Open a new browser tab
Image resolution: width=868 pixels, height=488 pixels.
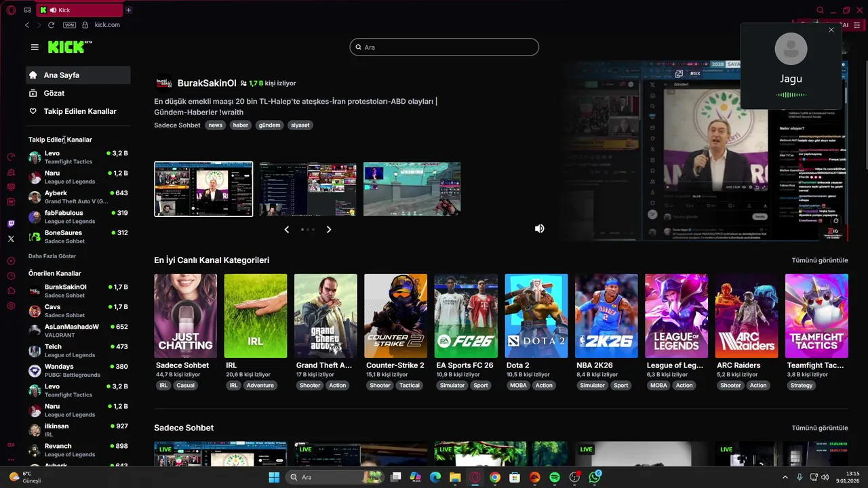[x=128, y=10]
